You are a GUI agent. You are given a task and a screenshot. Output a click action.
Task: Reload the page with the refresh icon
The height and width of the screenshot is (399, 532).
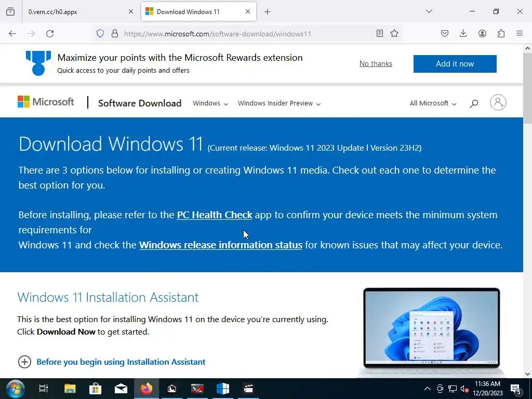click(50, 34)
